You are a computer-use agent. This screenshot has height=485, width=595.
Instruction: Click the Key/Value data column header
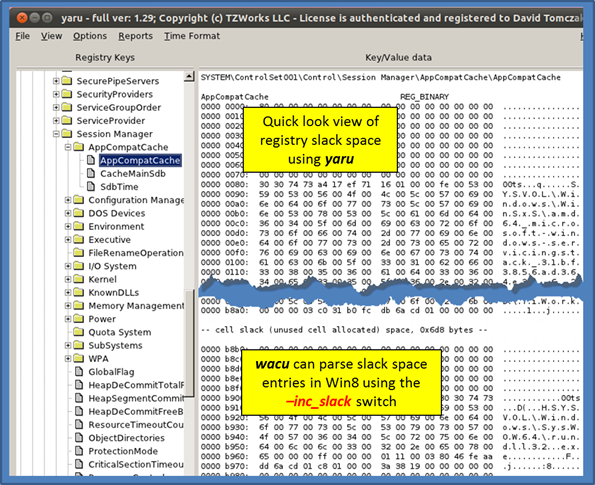pyautogui.click(x=398, y=57)
